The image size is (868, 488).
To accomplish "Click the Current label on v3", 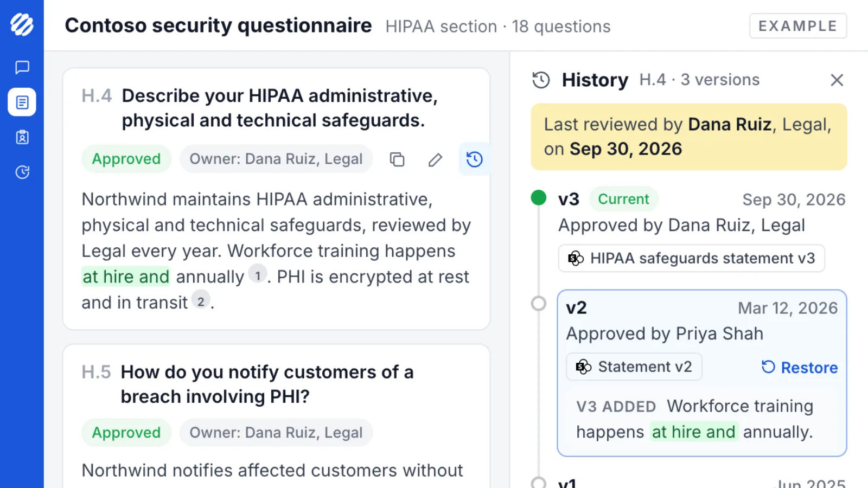I will (x=624, y=199).
